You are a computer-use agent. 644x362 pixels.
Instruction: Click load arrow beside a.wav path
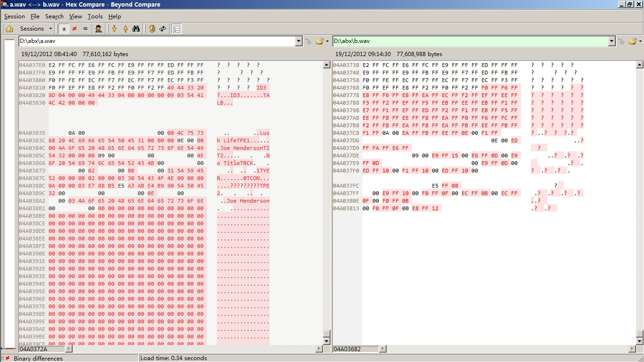coord(308,41)
